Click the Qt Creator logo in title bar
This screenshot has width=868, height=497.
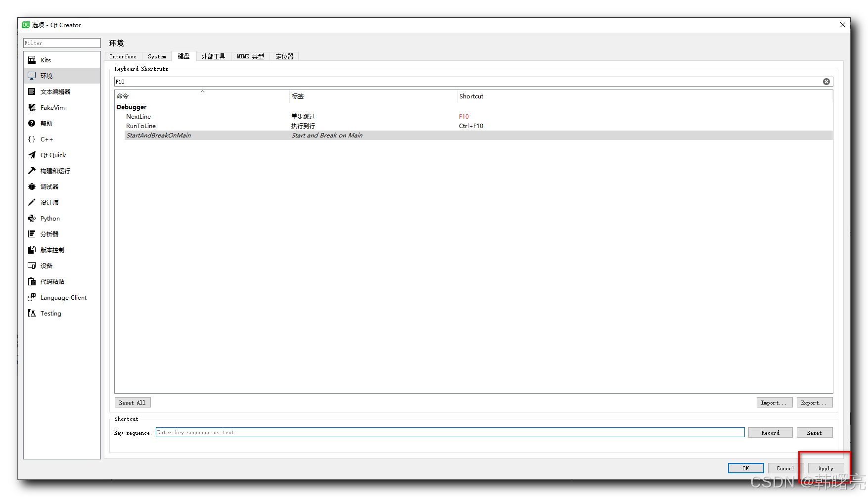tap(26, 25)
